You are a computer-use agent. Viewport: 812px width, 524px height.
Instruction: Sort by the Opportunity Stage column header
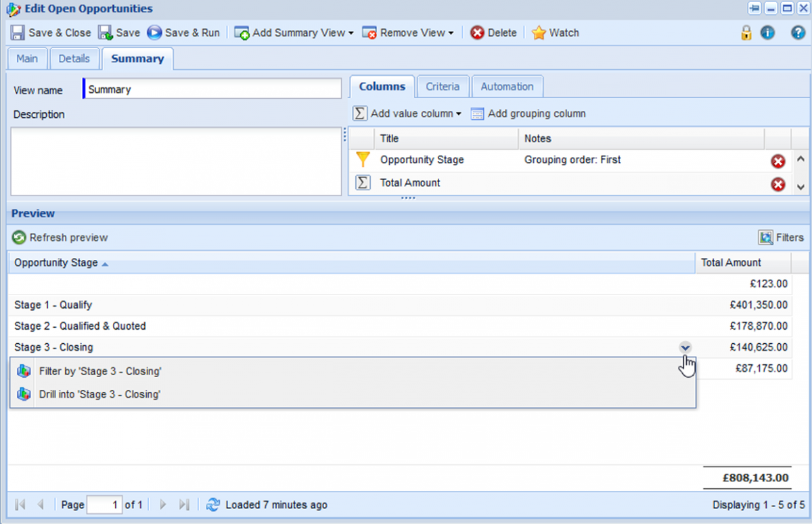tap(56, 263)
